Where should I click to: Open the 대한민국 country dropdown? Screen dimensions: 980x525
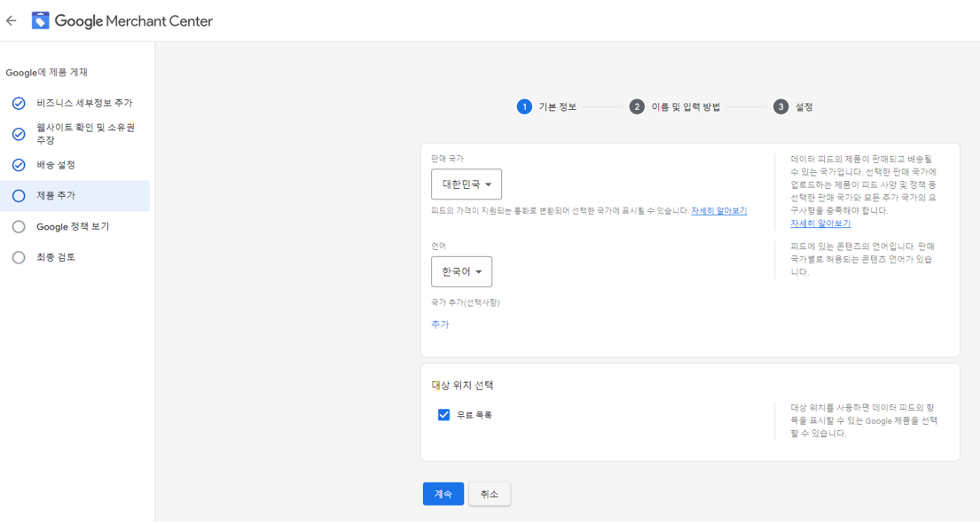pyautogui.click(x=466, y=184)
